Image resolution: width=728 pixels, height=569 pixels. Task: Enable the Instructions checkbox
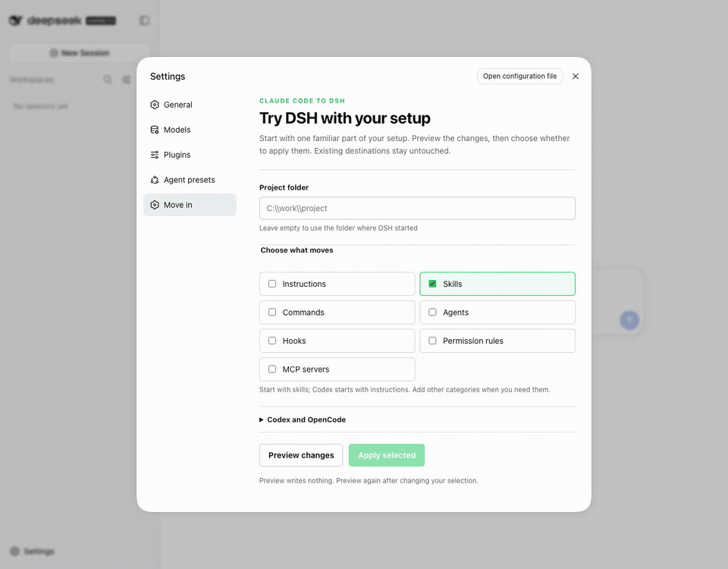(272, 284)
